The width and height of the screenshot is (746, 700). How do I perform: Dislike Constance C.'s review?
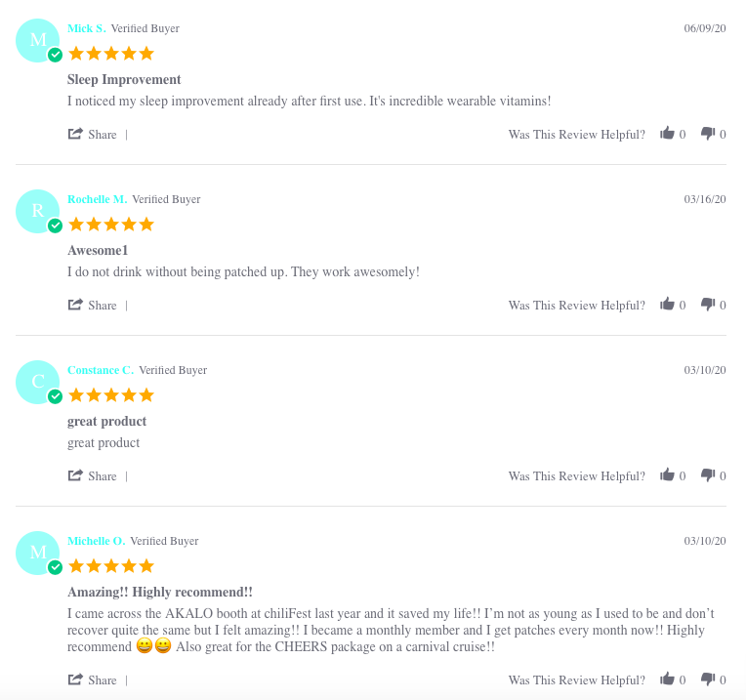tap(708, 475)
